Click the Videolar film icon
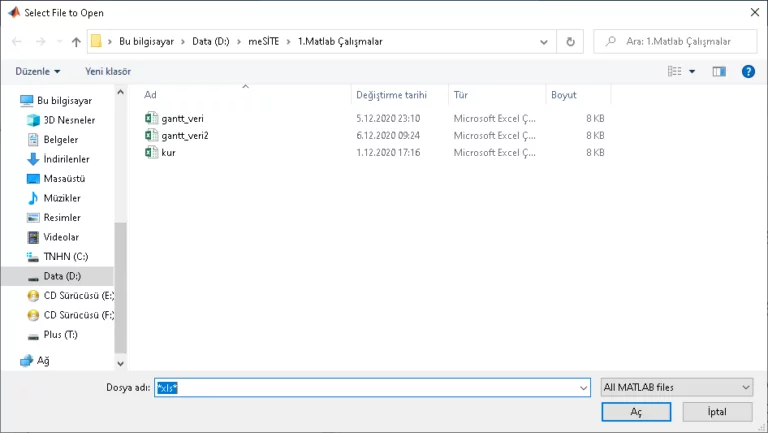 [33, 238]
